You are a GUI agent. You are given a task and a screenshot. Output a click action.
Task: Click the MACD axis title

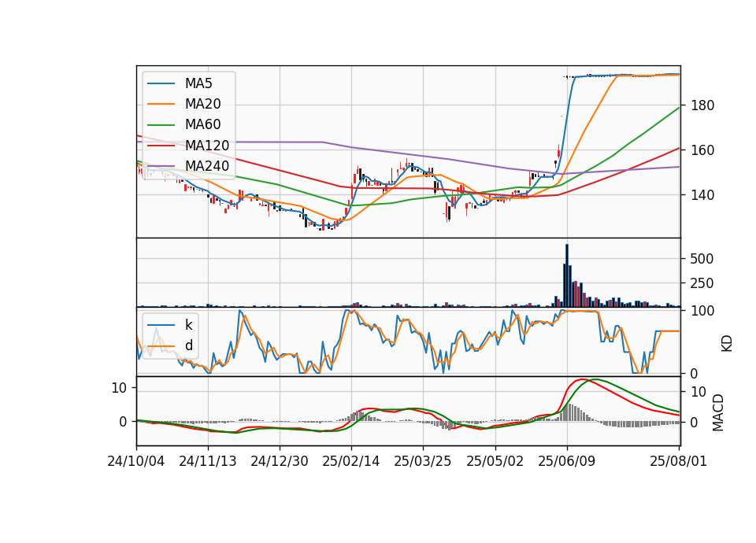[x=718, y=412]
